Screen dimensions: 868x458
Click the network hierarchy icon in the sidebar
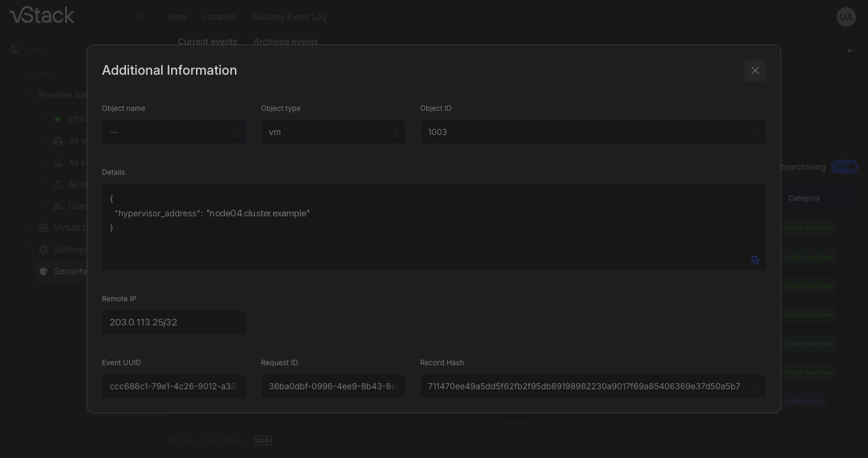(58, 184)
